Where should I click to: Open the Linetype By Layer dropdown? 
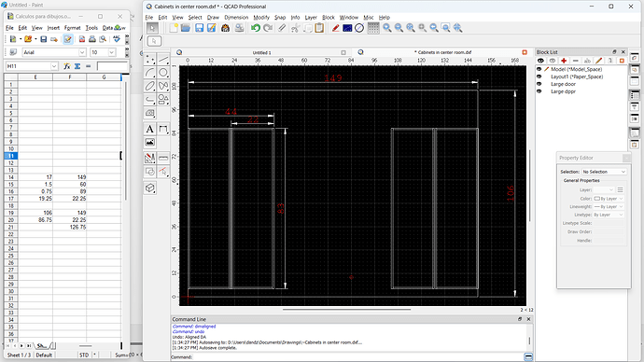pos(609,216)
